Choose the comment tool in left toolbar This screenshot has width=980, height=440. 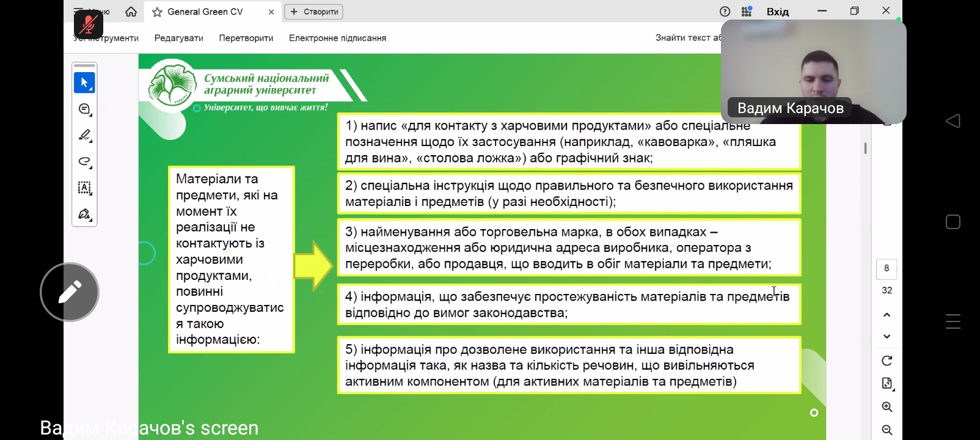[84, 109]
